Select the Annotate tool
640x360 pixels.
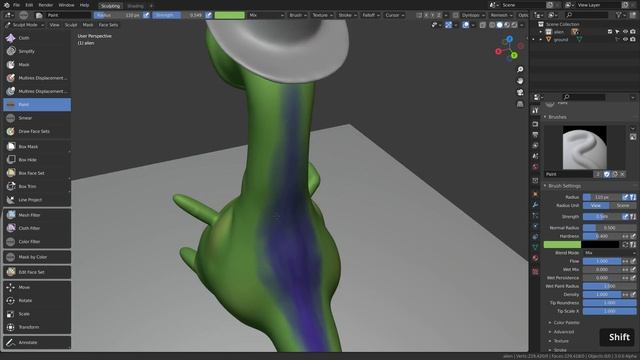[37, 342]
